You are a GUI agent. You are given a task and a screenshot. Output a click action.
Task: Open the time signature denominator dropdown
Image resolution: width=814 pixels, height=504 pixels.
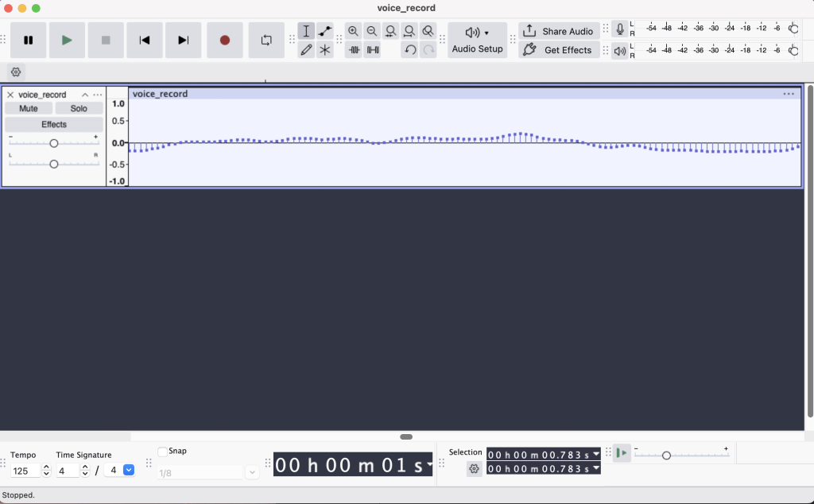(x=129, y=470)
